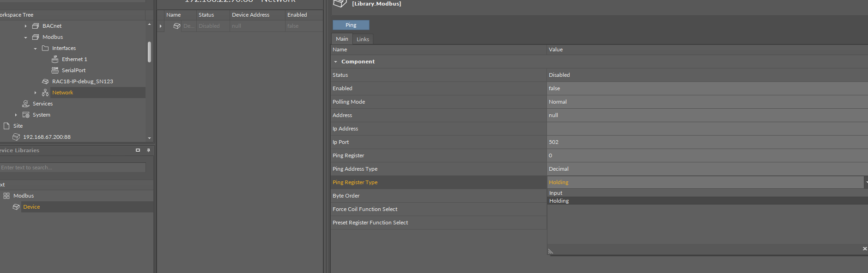The image size is (868, 273).
Task: Click the device libraries search field
Action: (x=73, y=168)
